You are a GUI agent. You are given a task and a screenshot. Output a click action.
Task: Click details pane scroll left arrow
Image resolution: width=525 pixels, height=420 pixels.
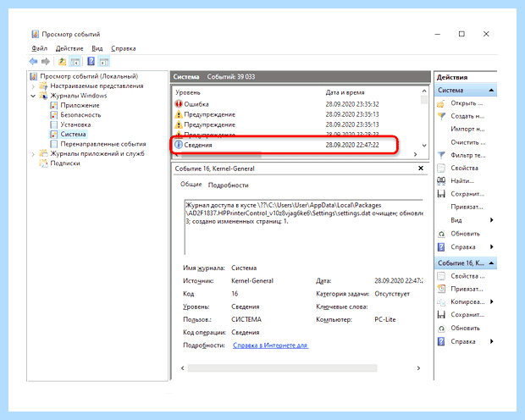pos(182,368)
